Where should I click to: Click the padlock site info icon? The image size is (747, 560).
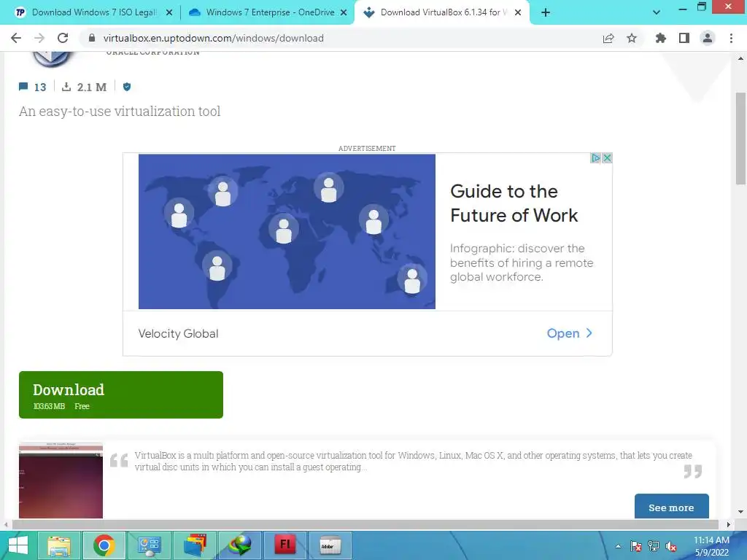tap(92, 38)
